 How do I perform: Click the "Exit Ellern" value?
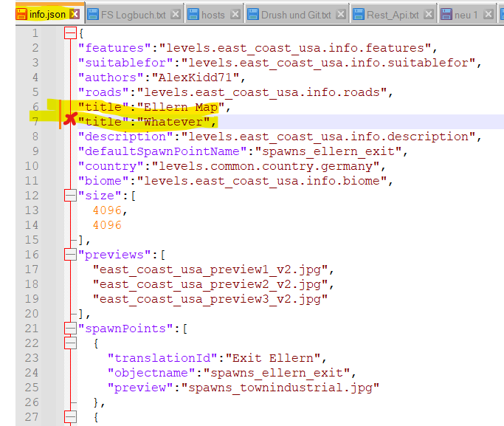(x=273, y=358)
